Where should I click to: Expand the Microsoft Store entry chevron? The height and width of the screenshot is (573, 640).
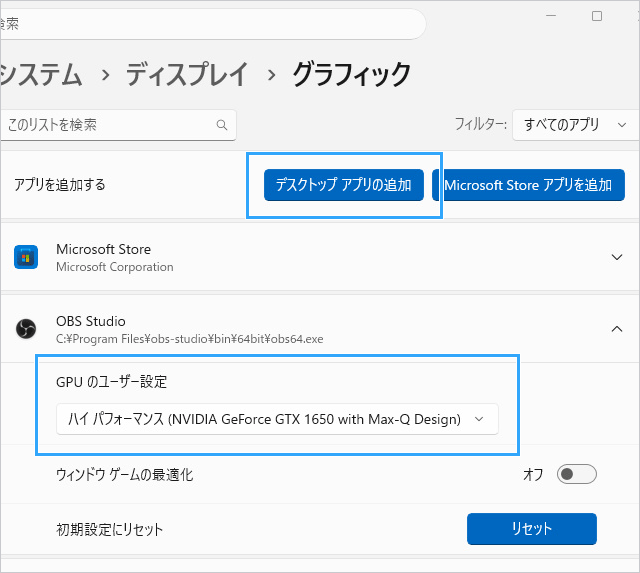click(617, 257)
